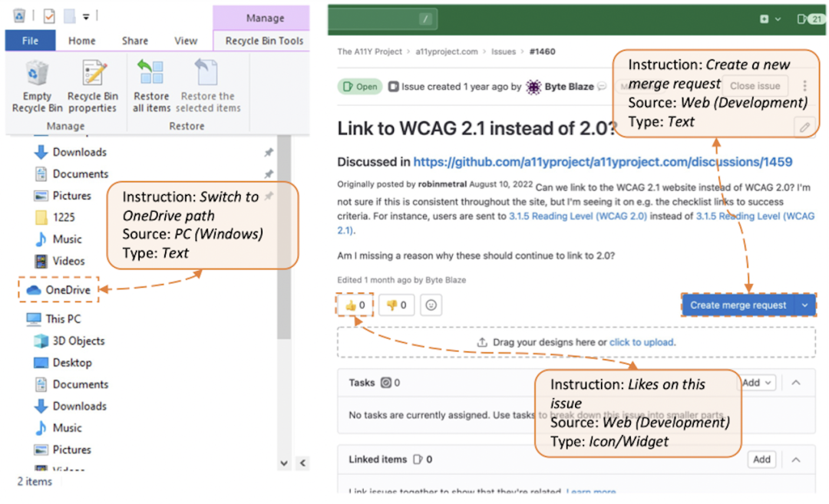This screenshot has height=504, width=829.
Task: Click the Close issue button
Action: click(755, 86)
